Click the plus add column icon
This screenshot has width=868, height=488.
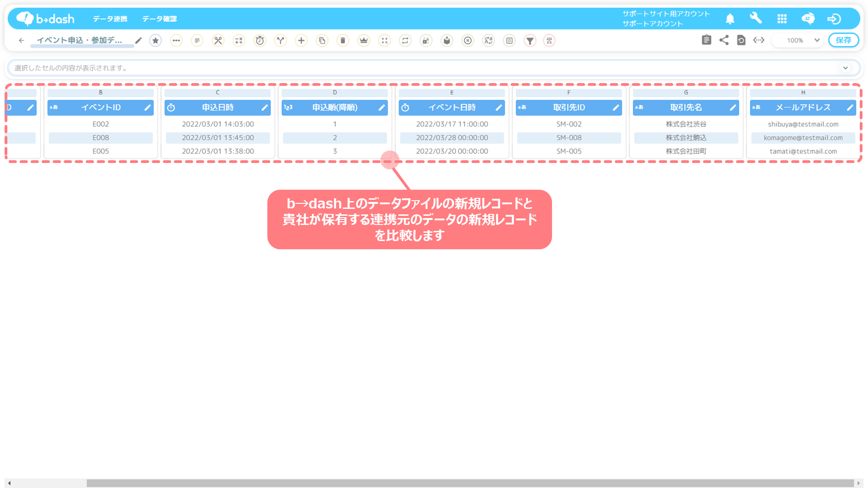[301, 40]
